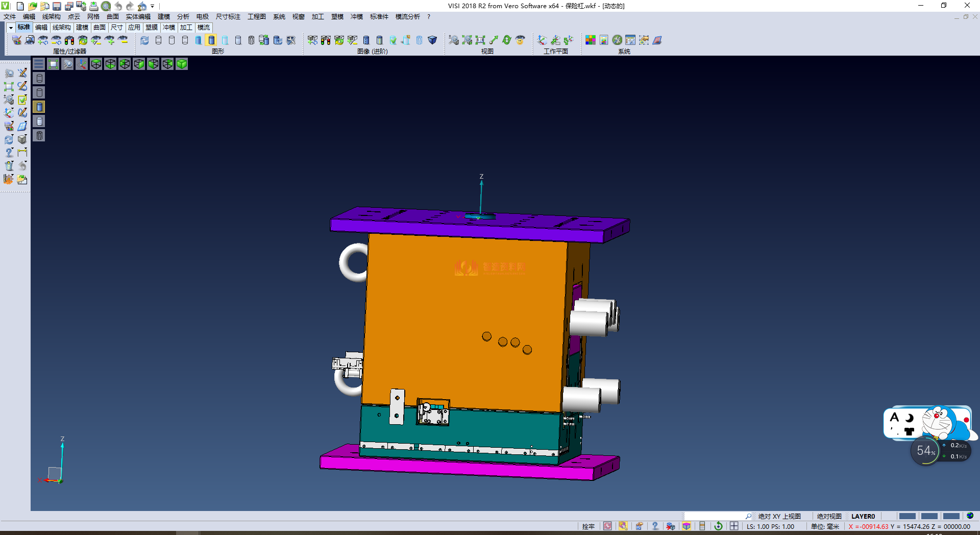
Task: Click the workplane axes icon in 工作平面 group
Action: coord(542,40)
